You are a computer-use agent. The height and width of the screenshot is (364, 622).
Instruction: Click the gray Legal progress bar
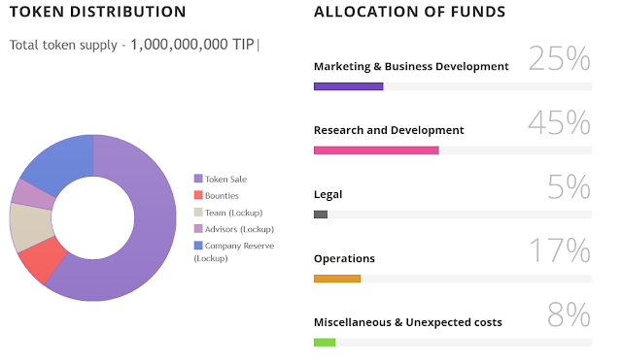(x=321, y=215)
